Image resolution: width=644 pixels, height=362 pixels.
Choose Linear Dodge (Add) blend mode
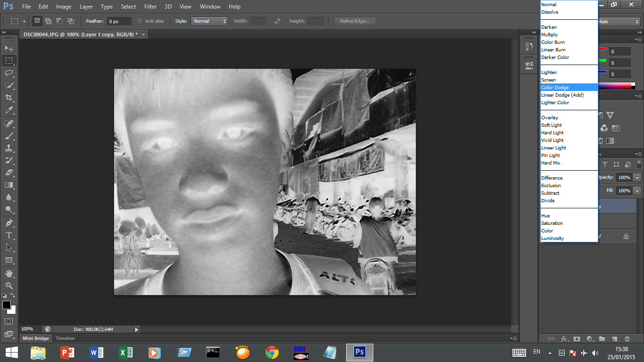pos(562,95)
